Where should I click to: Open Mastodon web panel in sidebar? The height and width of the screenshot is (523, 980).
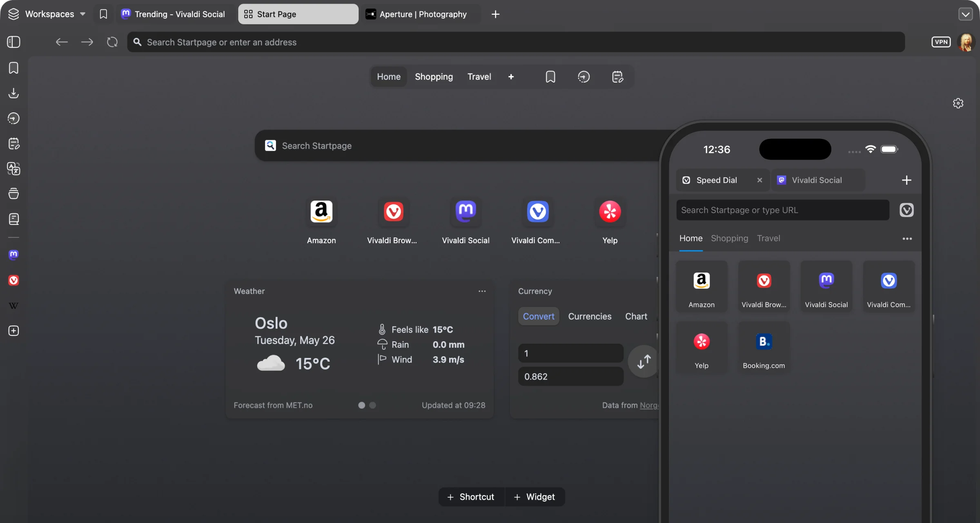click(14, 255)
